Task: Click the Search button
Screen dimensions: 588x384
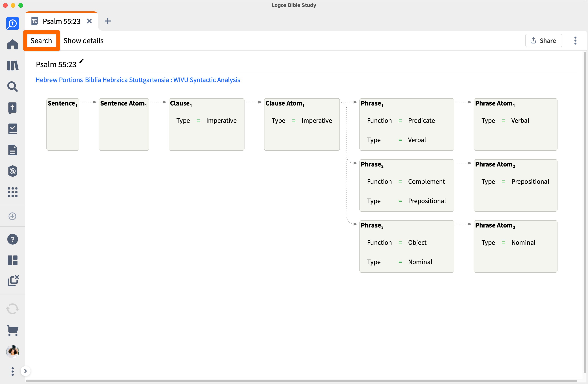Action: tap(41, 40)
